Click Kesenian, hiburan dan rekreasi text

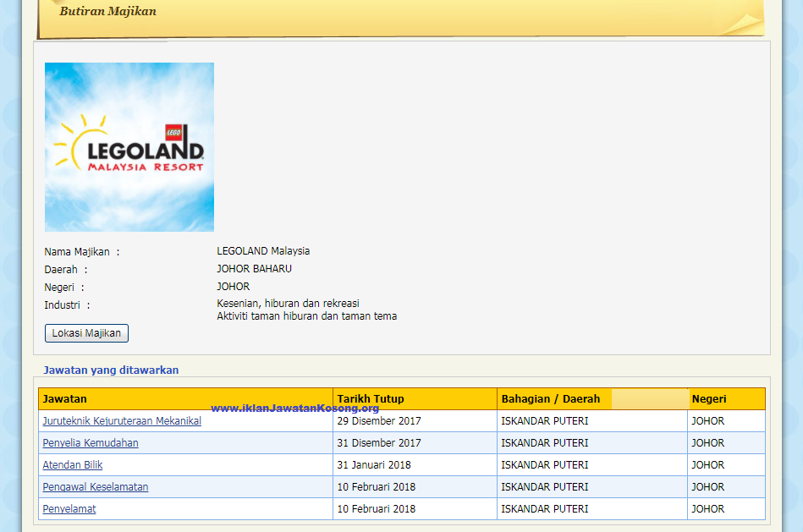(x=288, y=304)
